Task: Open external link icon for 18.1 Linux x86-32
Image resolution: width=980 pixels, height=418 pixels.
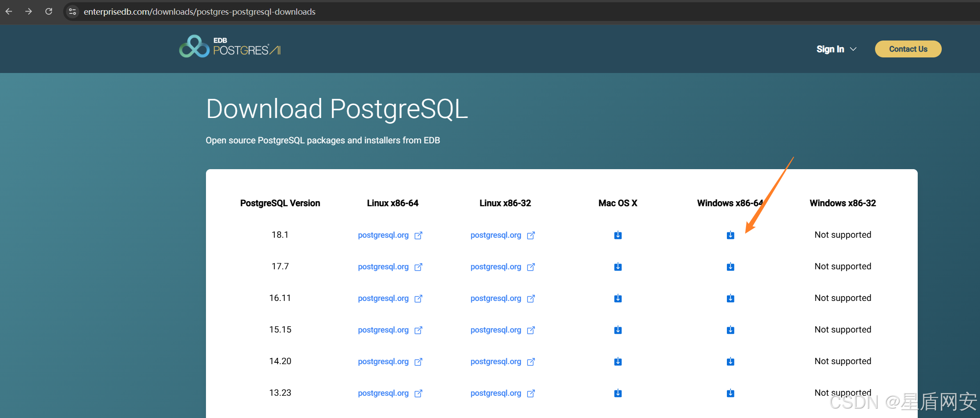Action: [x=531, y=235]
